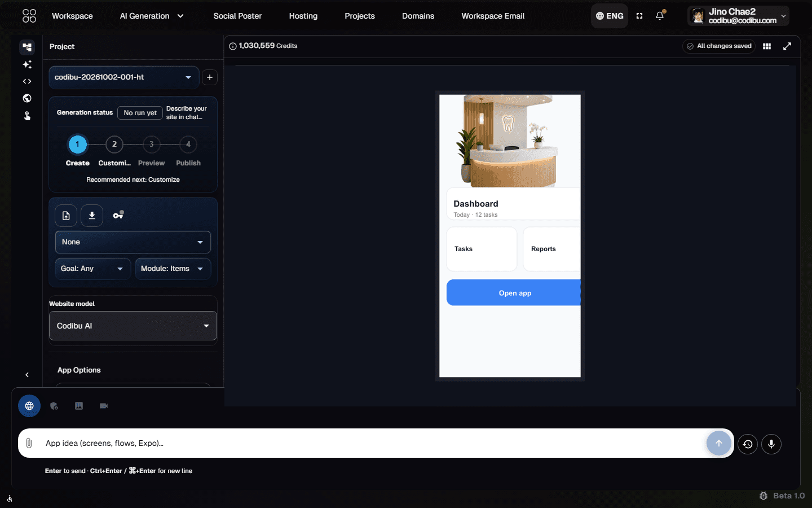
Task: Send the prompt with the arrow button
Action: tap(719, 443)
